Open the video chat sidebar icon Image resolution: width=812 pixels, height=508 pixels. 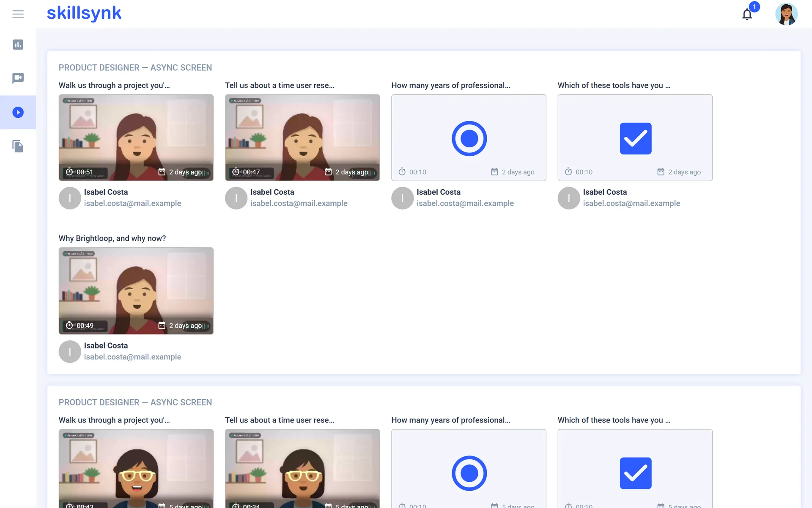tap(18, 78)
